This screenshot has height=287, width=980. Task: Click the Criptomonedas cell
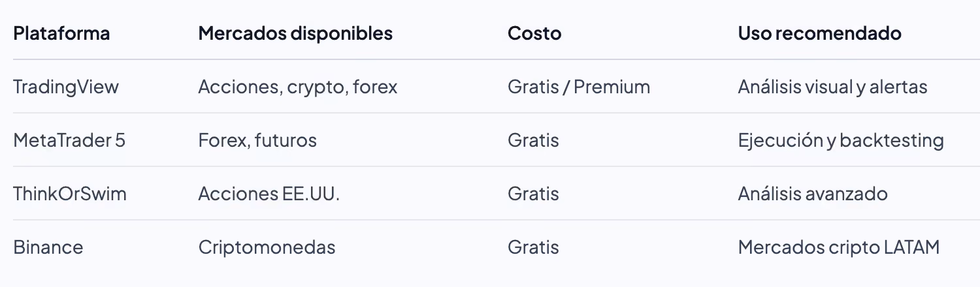tap(267, 247)
